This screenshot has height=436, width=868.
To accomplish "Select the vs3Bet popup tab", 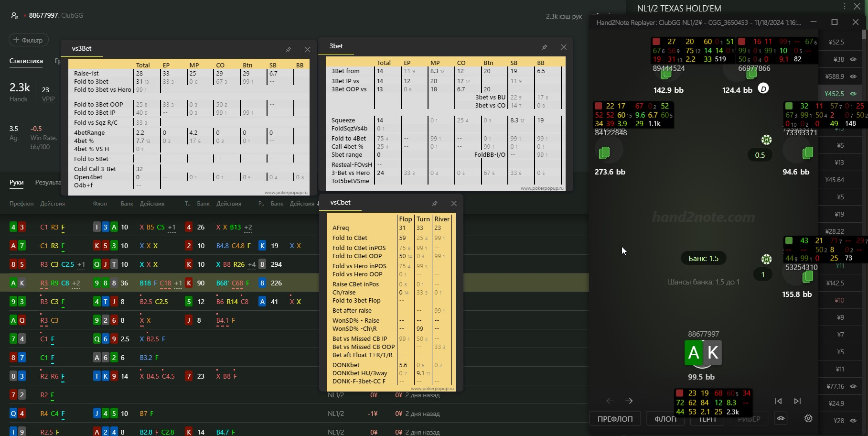I will (82, 49).
